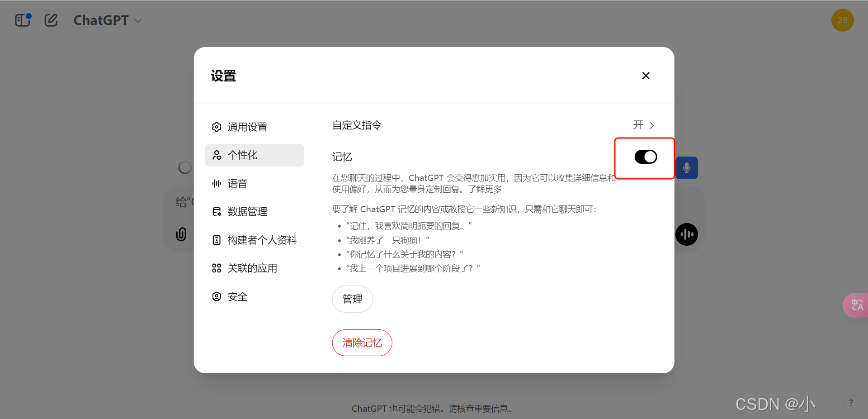Viewport: 868px width, 419px height.
Task: Click the person icon beside 个性化
Action: (217, 155)
